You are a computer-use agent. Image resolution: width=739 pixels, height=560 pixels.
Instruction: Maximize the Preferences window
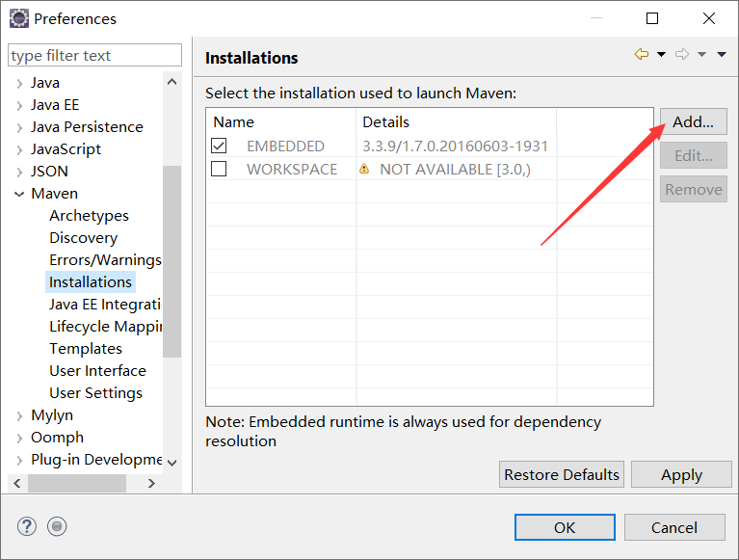[652, 18]
